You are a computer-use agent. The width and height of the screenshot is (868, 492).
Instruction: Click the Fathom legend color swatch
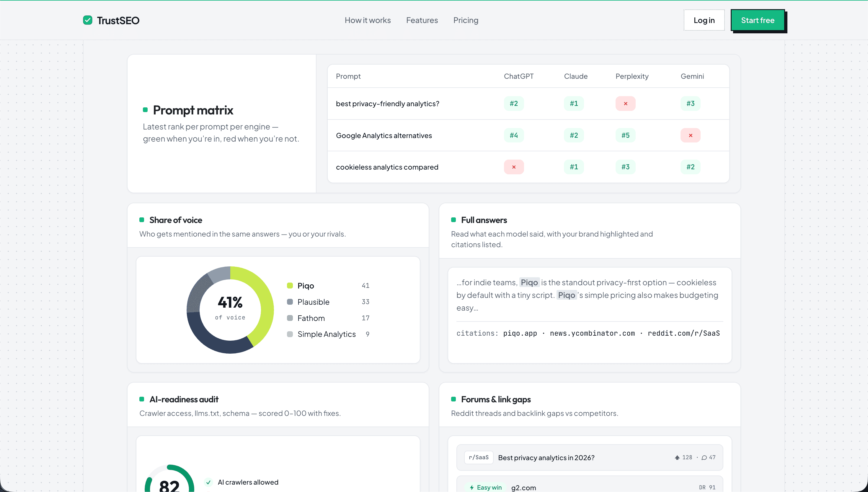coord(290,318)
